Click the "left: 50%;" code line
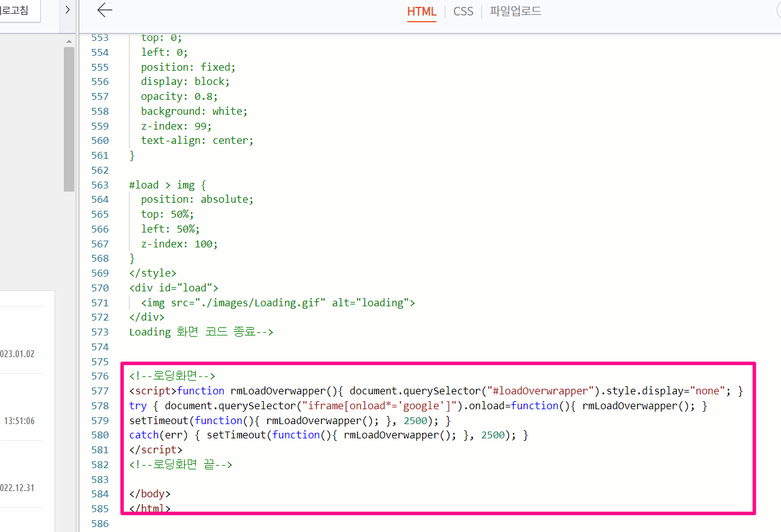Viewport: 781px width, 532px height. point(170,229)
